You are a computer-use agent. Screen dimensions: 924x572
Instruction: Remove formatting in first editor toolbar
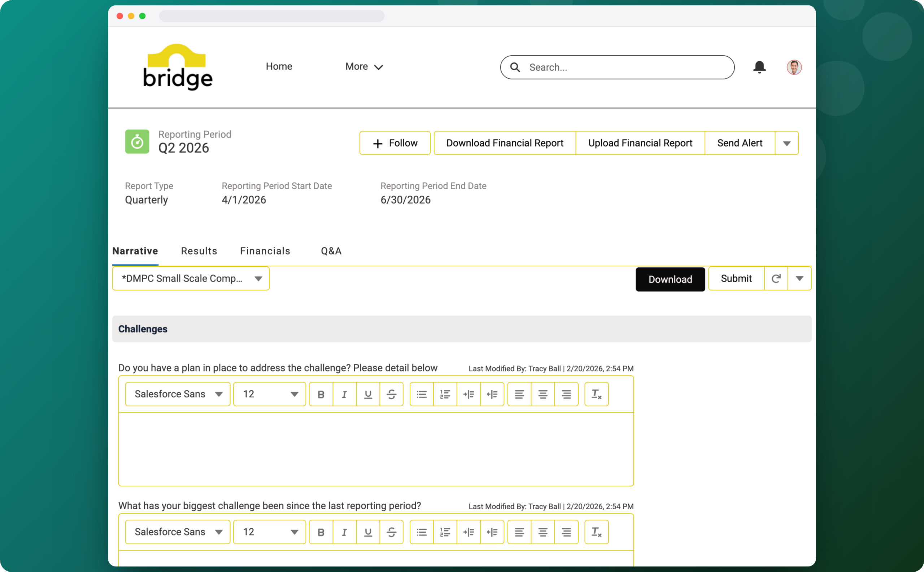[x=596, y=394]
